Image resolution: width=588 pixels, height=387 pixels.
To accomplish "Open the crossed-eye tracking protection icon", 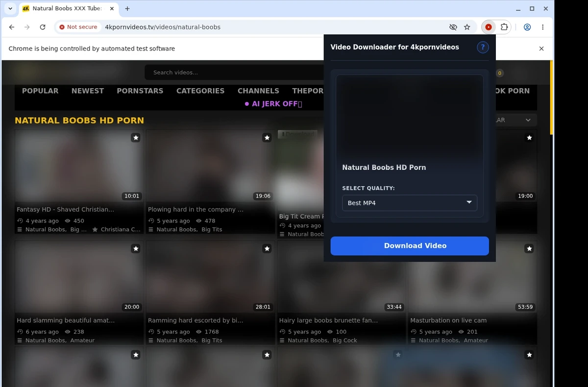I will coord(453,27).
